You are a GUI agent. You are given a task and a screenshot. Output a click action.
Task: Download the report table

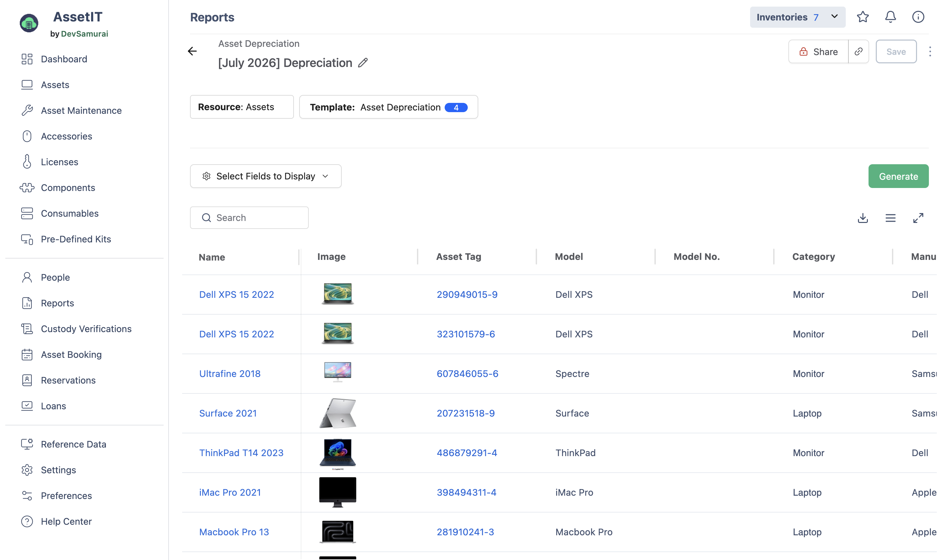point(863,218)
